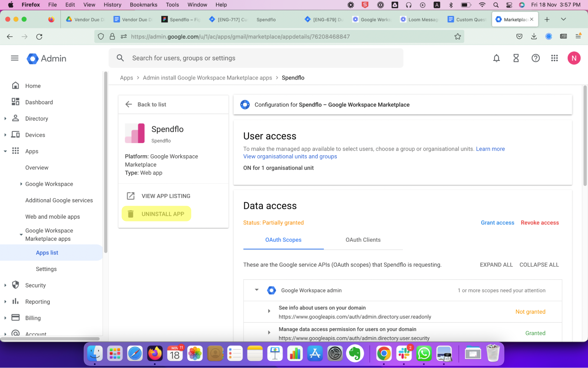Switch to the OAuth Scopes tab
Screen dimensions: 588x368
pos(283,240)
